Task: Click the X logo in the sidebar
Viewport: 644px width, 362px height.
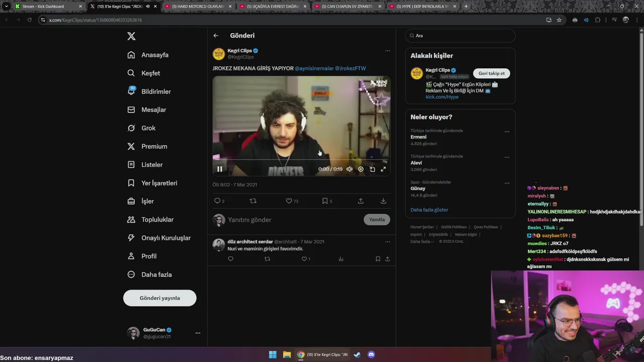Action: pyautogui.click(x=131, y=36)
